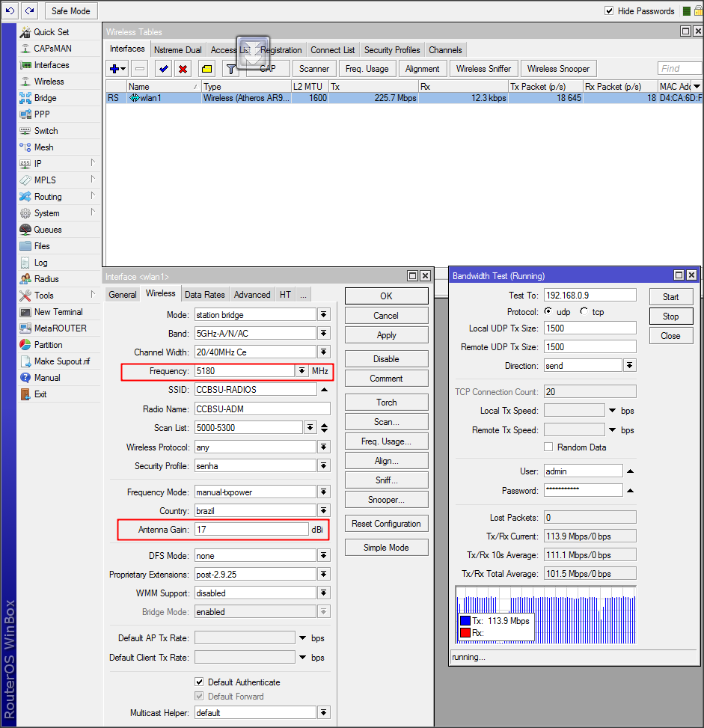Open the Direction dropdown in Bandwidth Test
This screenshot has height=728, width=704.
coord(630,366)
